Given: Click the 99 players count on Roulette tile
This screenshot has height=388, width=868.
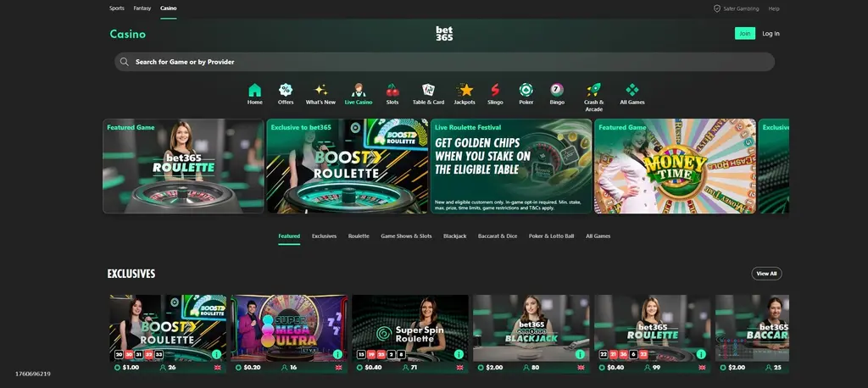Looking at the screenshot, I should coord(657,368).
